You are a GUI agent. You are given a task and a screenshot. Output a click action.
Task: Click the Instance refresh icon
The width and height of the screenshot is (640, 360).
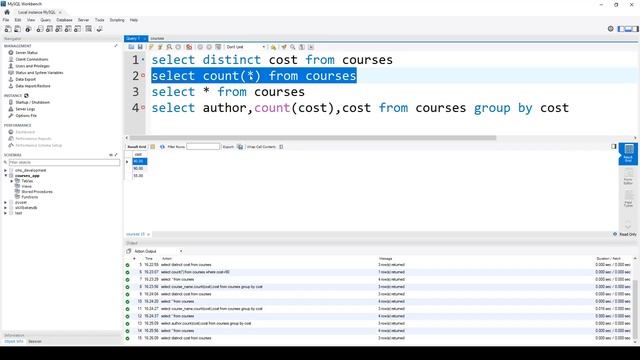(27, 96)
